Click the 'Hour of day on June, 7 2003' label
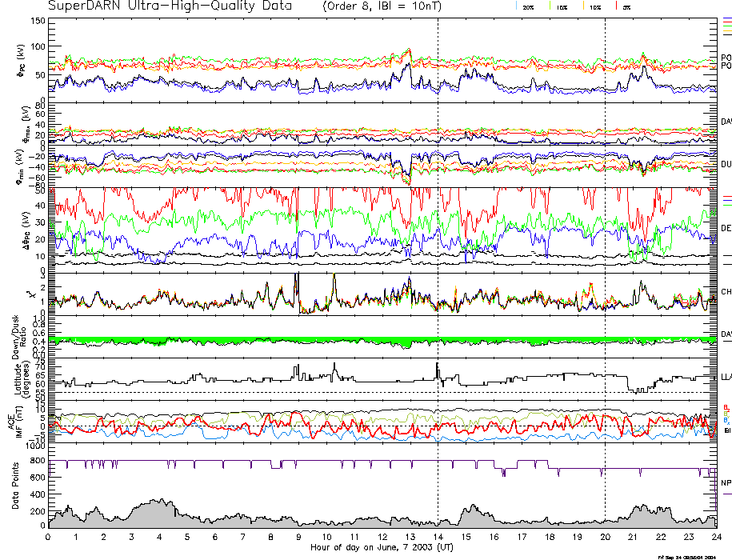Viewport: 732px width, 560px height. [x=381, y=548]
